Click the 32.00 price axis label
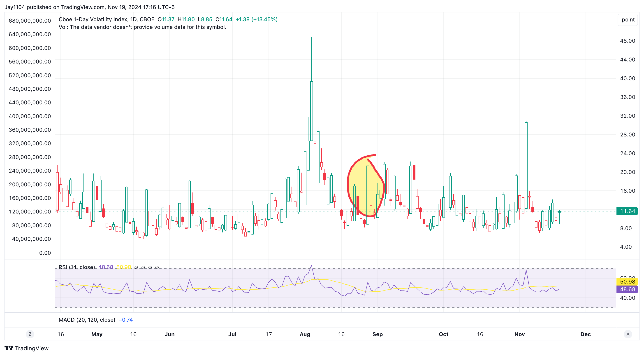 pos(628,116)
